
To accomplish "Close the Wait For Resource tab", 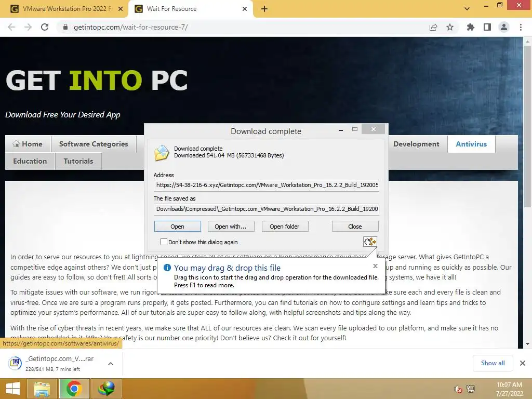I will [245, 9].
